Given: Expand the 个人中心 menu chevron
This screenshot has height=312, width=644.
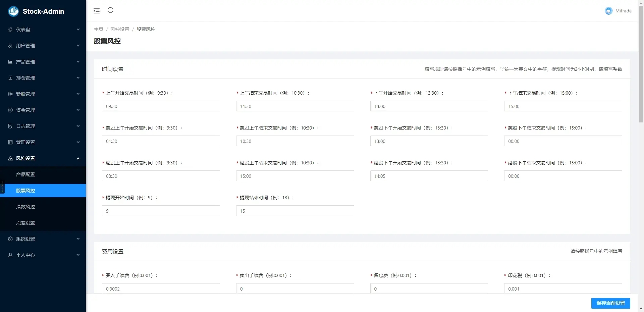Looking at the screenshot, I should point(78,255).
